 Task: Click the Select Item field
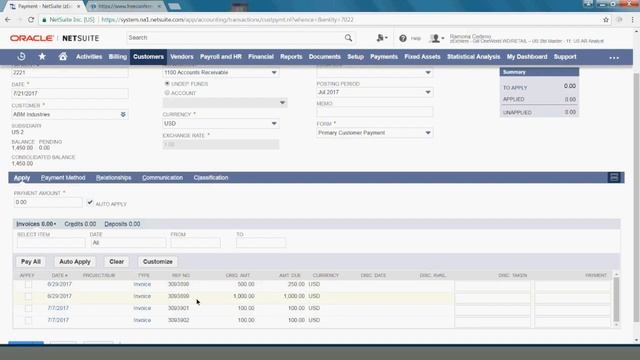tap(51, 243)
